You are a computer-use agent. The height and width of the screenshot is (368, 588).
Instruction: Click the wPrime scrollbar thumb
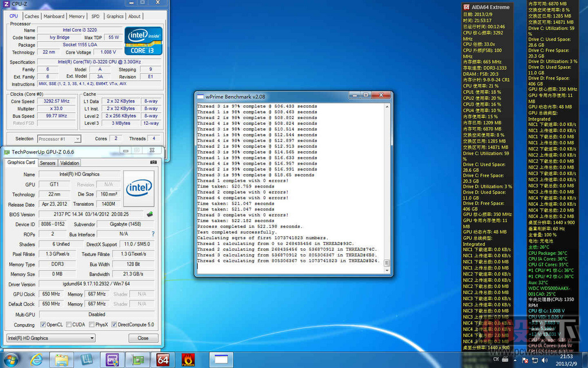coord(386,263)
